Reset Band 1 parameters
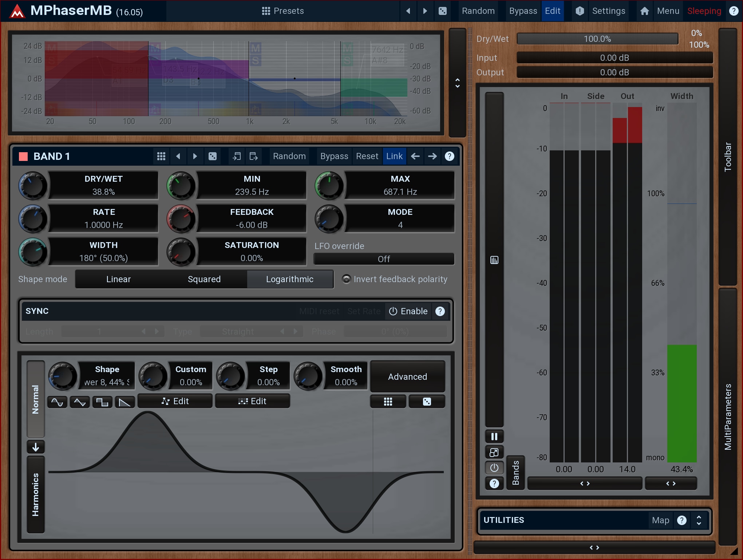The height and width of the screenshot is (560, 743). 367,156
